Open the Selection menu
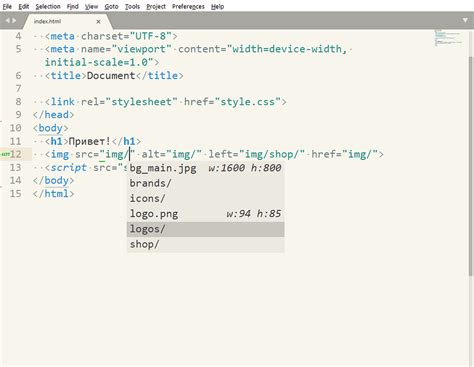Viewport: 474px width, 367px height. coord(48,6)
